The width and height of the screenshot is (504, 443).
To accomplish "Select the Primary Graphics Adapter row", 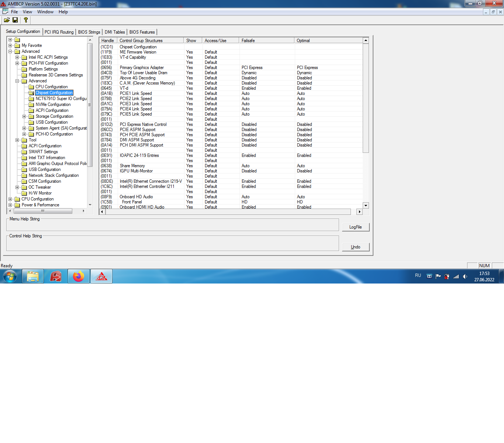I will pos(231,68).
